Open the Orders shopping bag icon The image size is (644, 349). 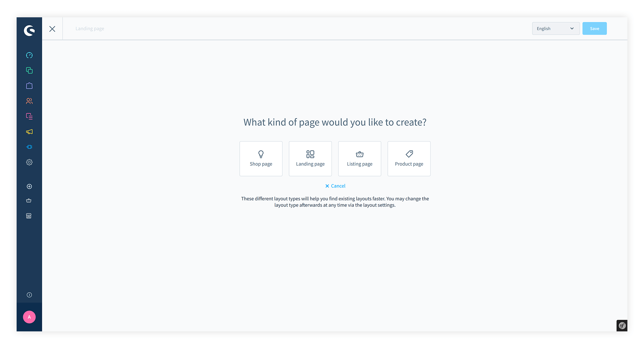coord(29,86)
